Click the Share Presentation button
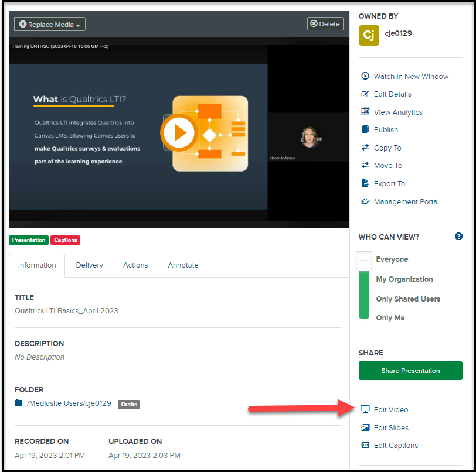This screenshot has height=472, width=476. tap(410, 371)
